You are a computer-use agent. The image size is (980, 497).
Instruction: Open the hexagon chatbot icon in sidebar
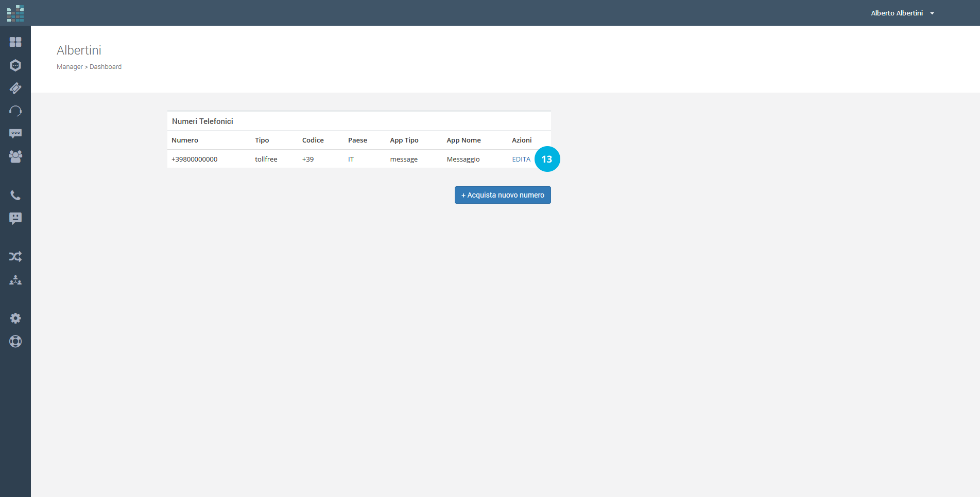(x=15, y=65)
